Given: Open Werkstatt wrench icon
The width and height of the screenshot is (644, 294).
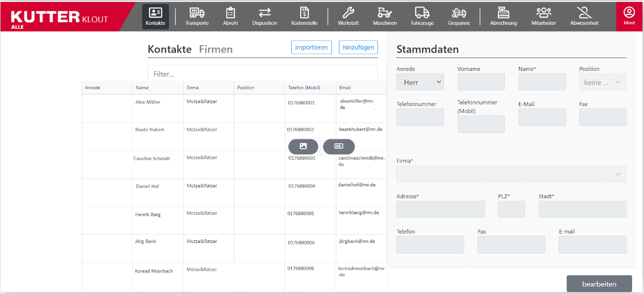Looking at the screenshot, I should point(348,12).
